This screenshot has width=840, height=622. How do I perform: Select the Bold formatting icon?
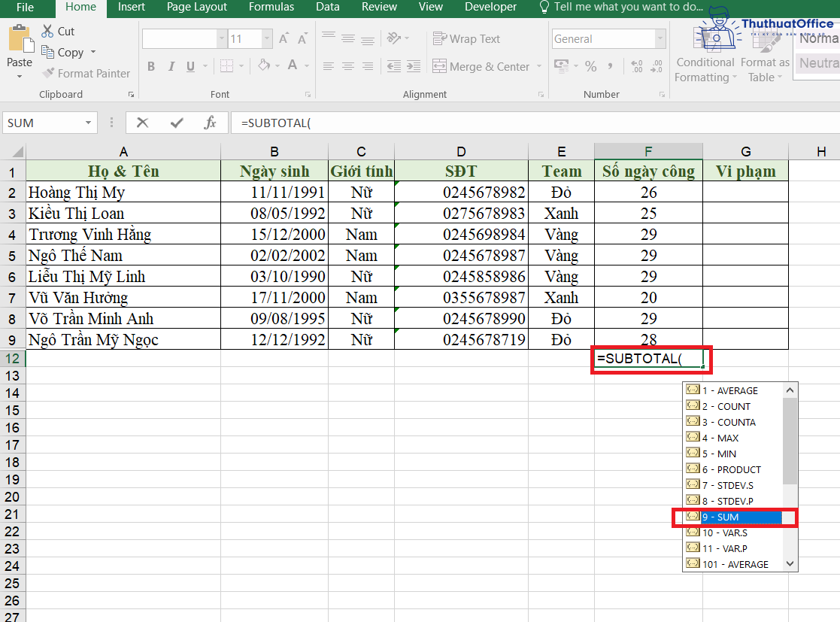150,66
